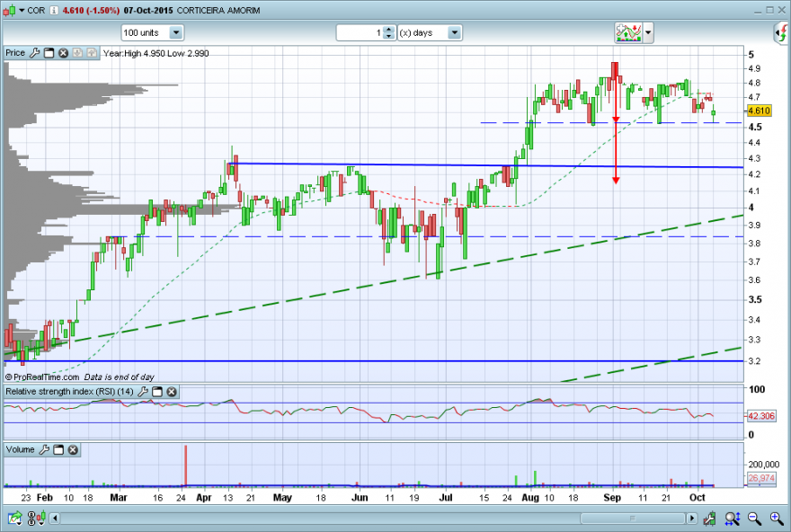The image size is (791, 532).
Task: Close the Price panel
Action: click(63, 53)
